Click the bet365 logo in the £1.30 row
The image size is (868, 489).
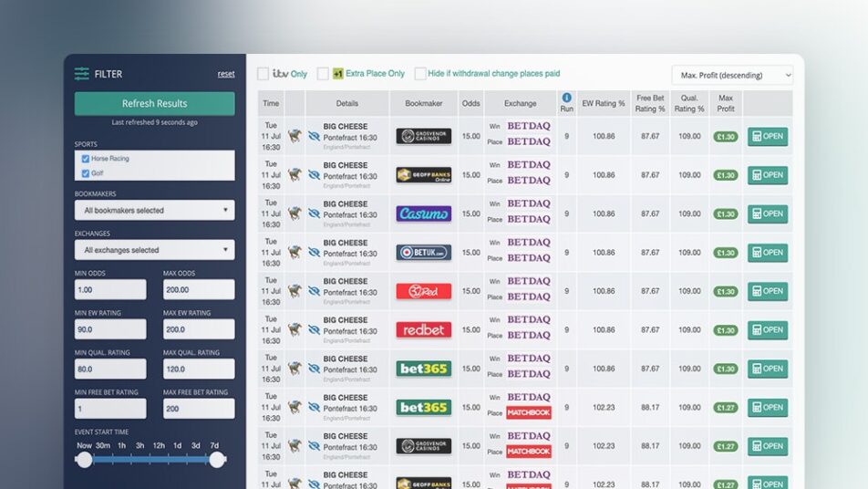[x=423, y=369]
